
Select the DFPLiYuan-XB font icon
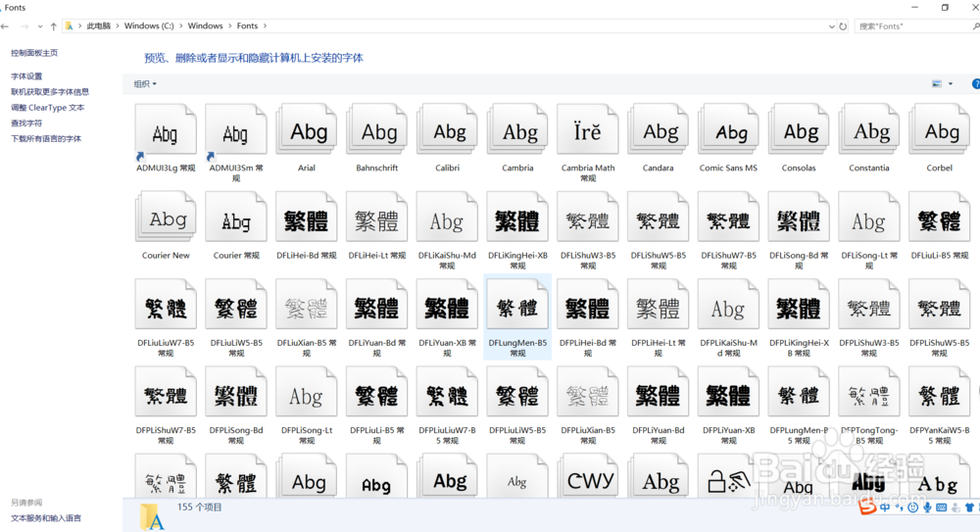[728, 393]
